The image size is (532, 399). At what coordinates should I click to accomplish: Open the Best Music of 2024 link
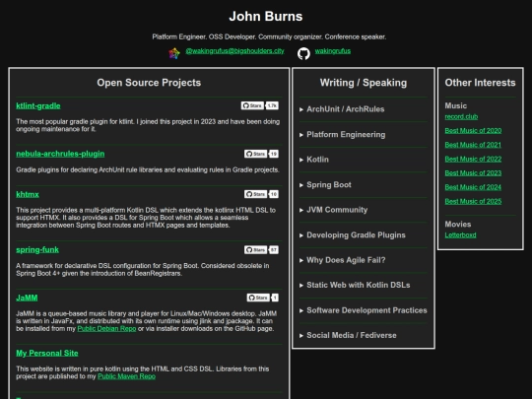pos(473,187)
